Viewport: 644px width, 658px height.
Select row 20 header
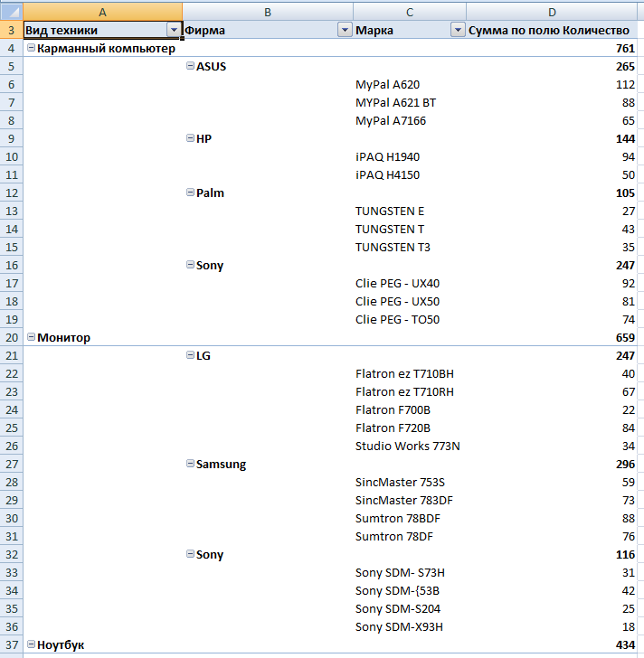(12, 337)
